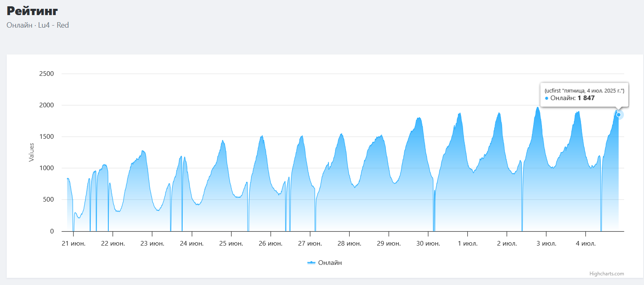This screenshot has height=285, width=644.
Task: Click the tooltip value 1 847
Action: (x=586, y=98)
